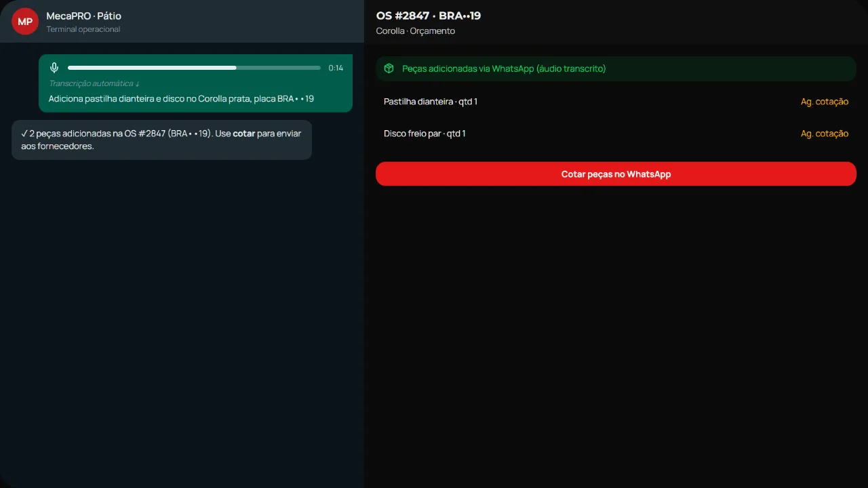Click the green package box icon
Screen dimensions: 868x488
point(389,68)
